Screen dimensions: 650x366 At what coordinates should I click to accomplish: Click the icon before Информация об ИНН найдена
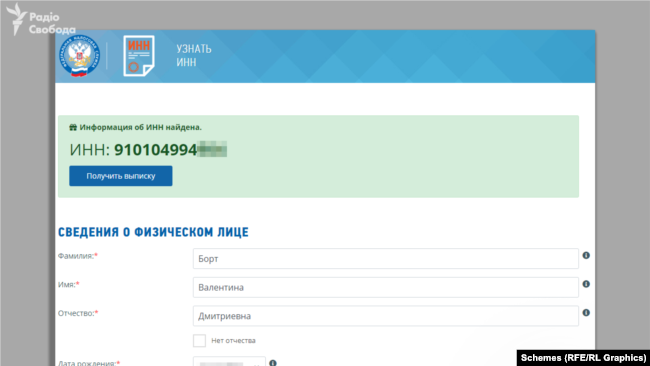click(73, 127)
